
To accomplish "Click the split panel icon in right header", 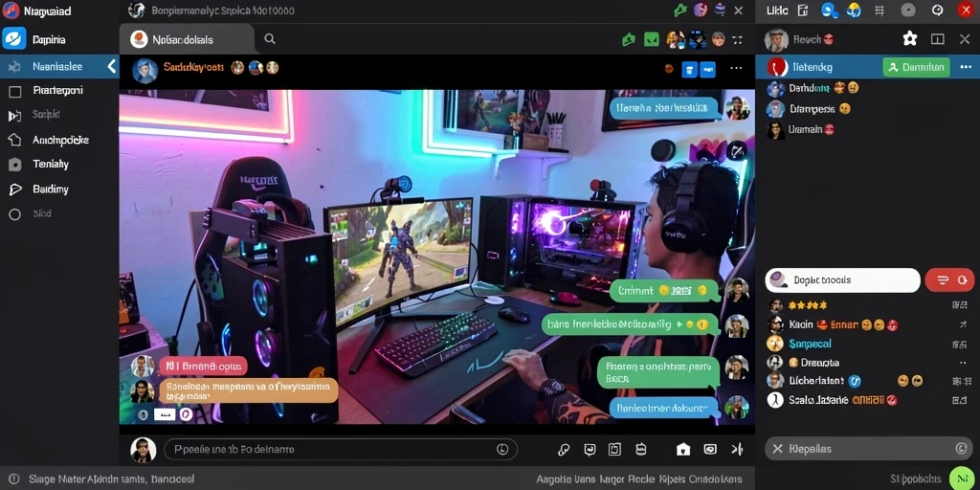I will (938, 38).
